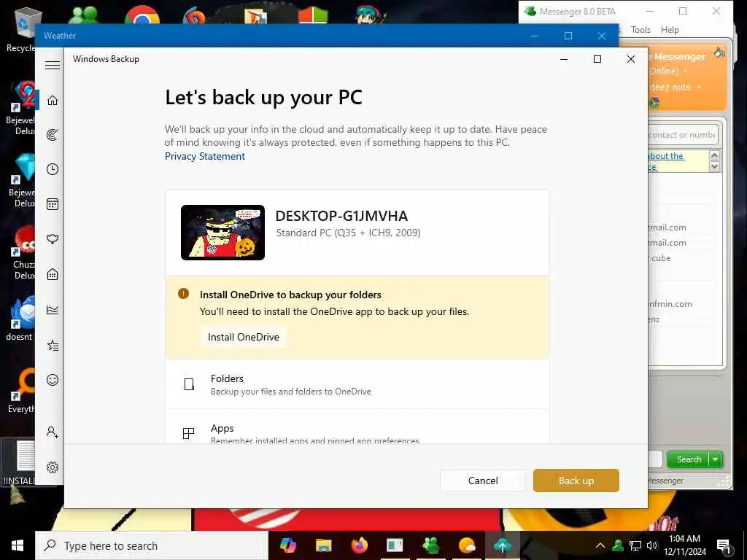Open the Windows Start button
Viewport: 747px width, 560px height.
(x=18, y=545)
